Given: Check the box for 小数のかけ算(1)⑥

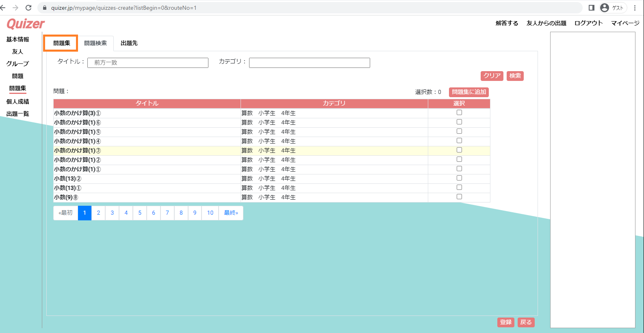Looking at the screenshot, I should 459,122.
